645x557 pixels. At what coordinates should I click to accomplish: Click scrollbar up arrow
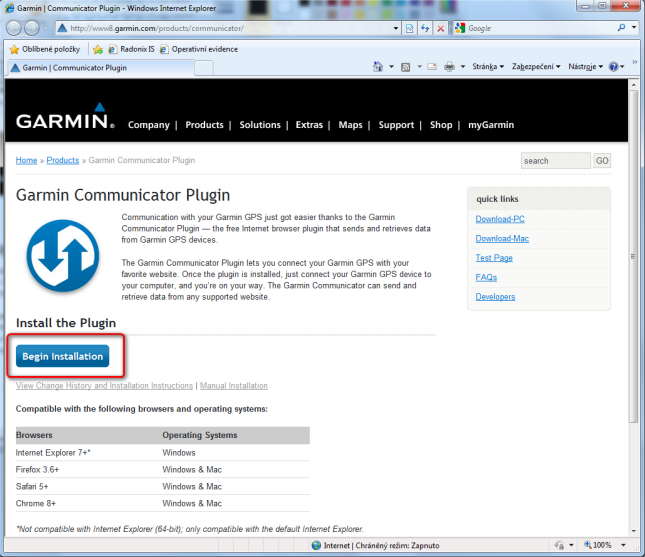(633, 85)
